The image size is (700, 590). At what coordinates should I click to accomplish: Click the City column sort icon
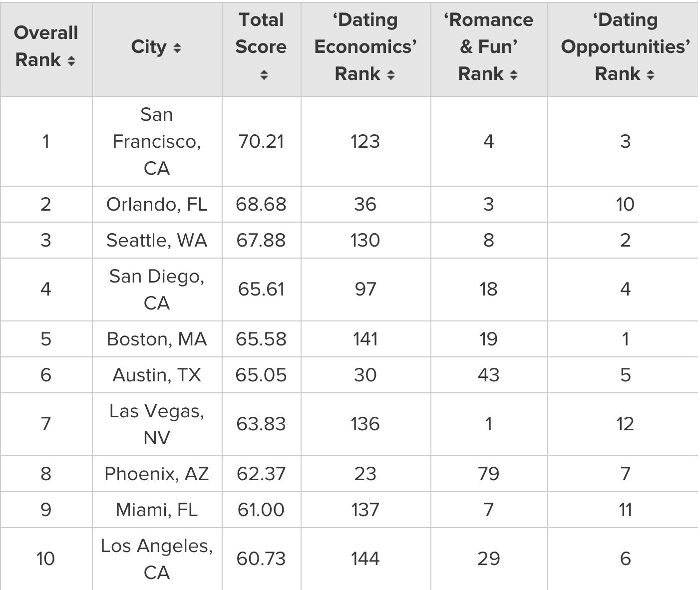click(177, 48)
